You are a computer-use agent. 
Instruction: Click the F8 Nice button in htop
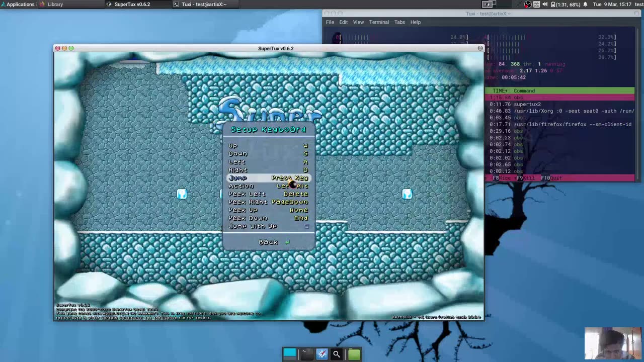tap(502, 178)
